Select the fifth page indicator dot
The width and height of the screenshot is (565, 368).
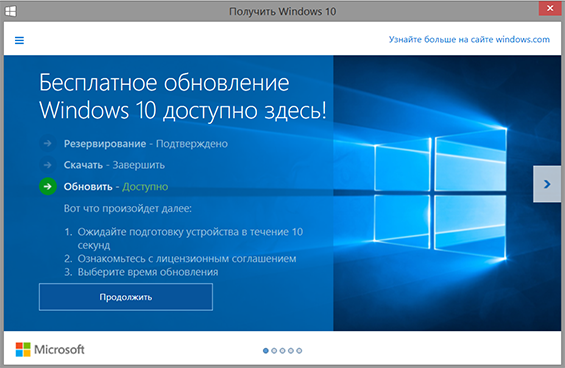(299, 350)
